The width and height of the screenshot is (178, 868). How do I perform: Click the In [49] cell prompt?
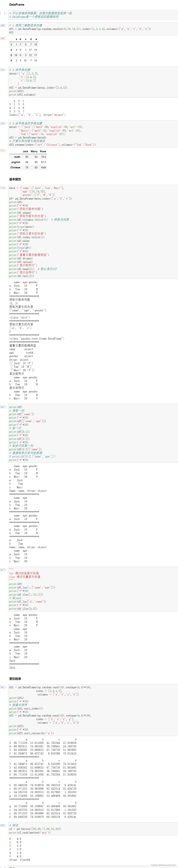(x=3, y=25)
